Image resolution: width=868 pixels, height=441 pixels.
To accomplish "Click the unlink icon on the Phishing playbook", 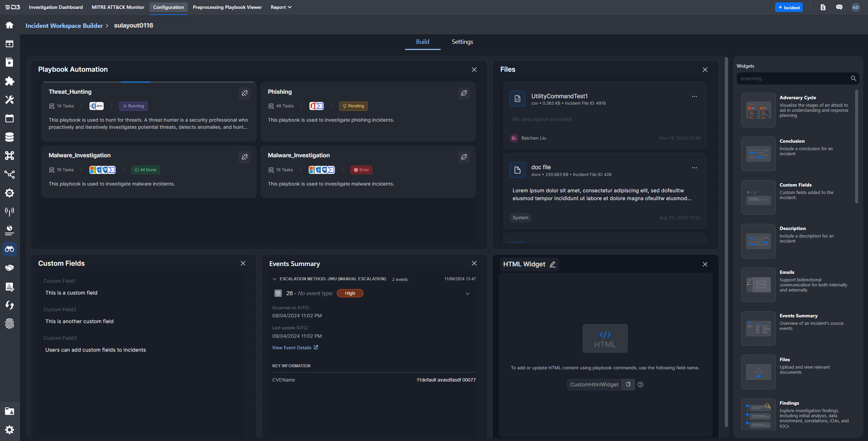I will point(463,93).
